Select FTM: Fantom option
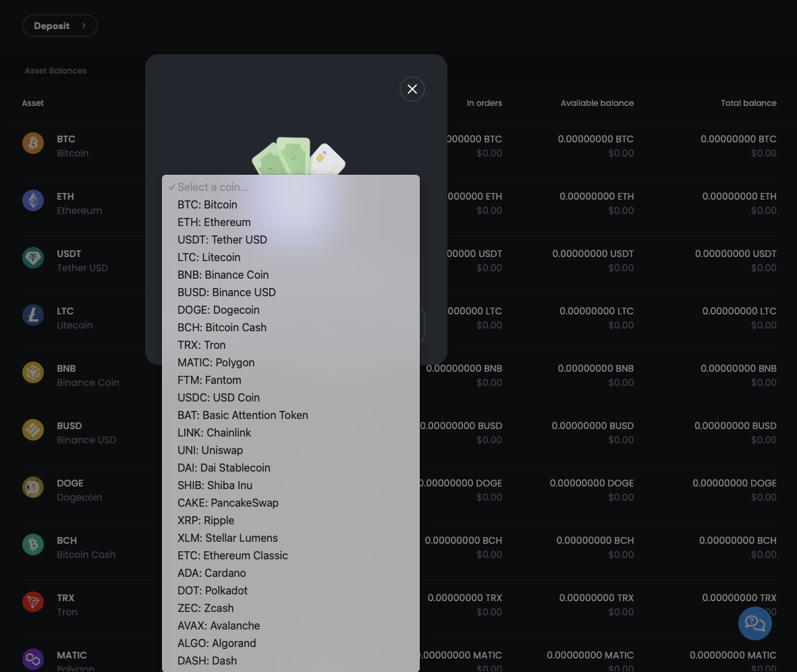797x672 pixels. [291, 381]
